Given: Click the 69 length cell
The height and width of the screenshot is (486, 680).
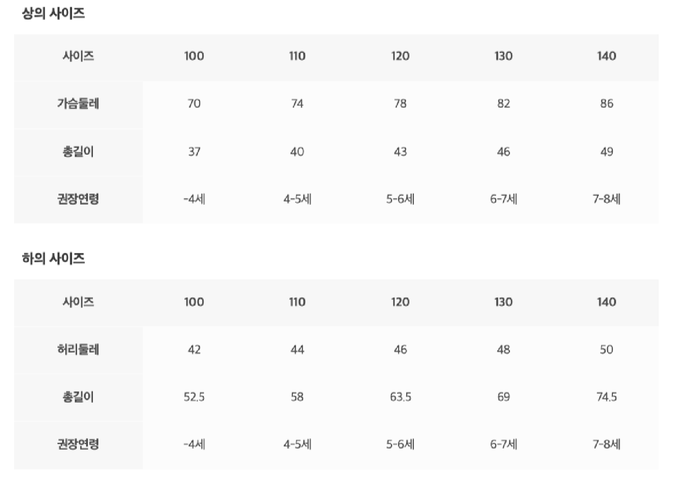Looking at the screenshot, I should click(x=503, y=397).
